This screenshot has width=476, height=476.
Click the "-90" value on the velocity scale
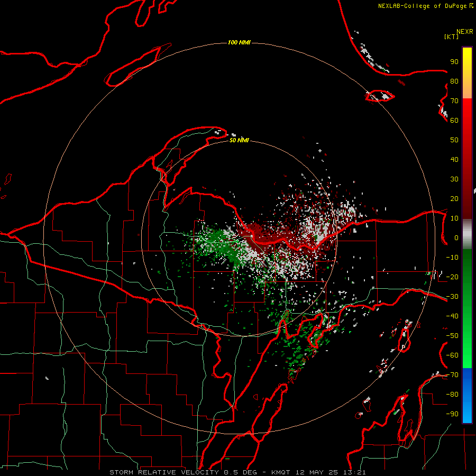452,414
